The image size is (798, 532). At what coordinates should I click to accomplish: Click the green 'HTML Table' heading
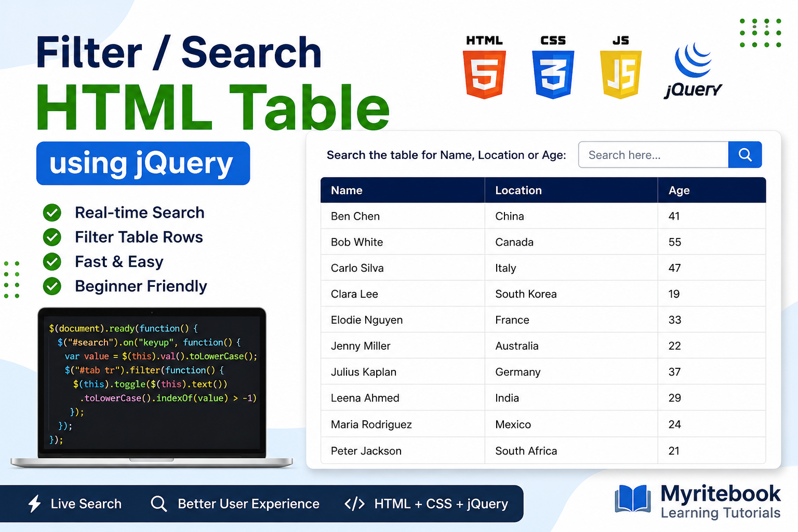coord(213,107)
